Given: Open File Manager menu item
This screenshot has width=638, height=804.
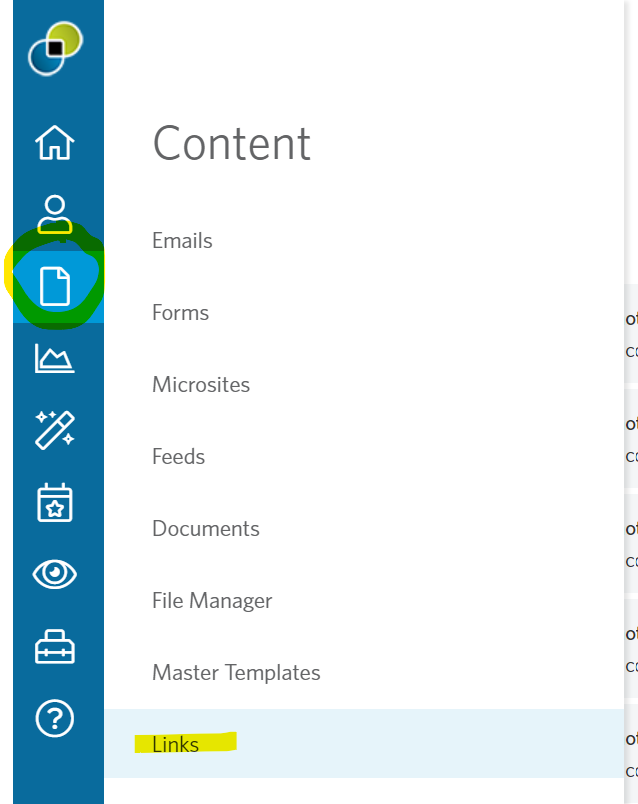Looking at the screenshot, I should [212, 600].
